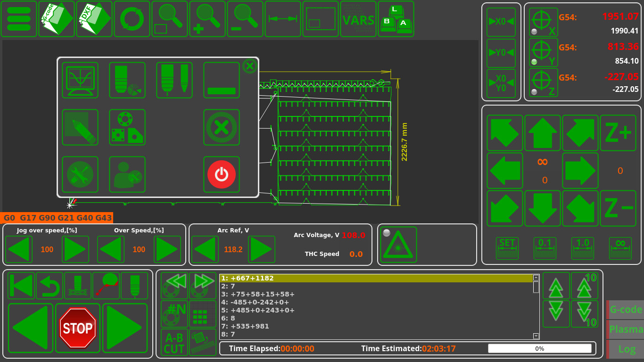
Task: Click the SET jog step button
Action: 507,248
